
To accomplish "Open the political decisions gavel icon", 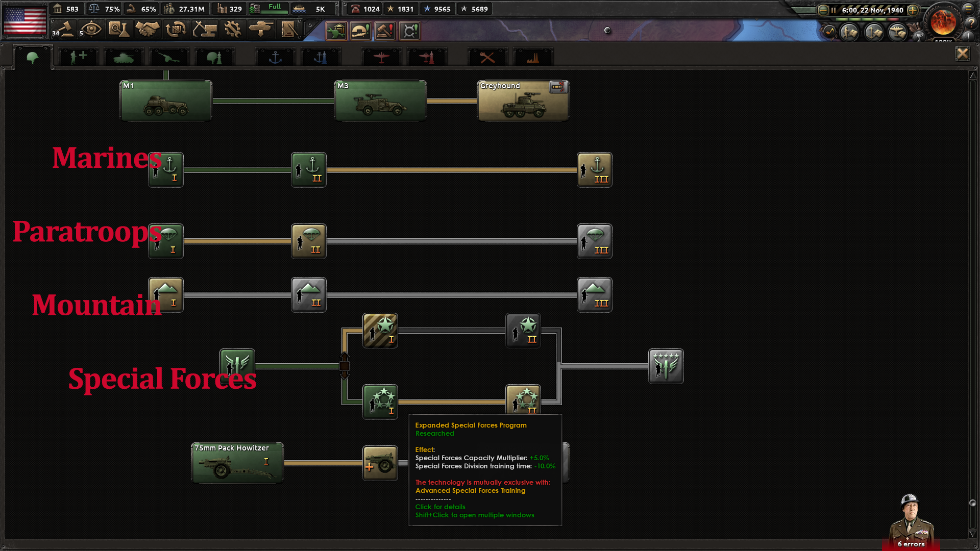I will click(63, 30).
